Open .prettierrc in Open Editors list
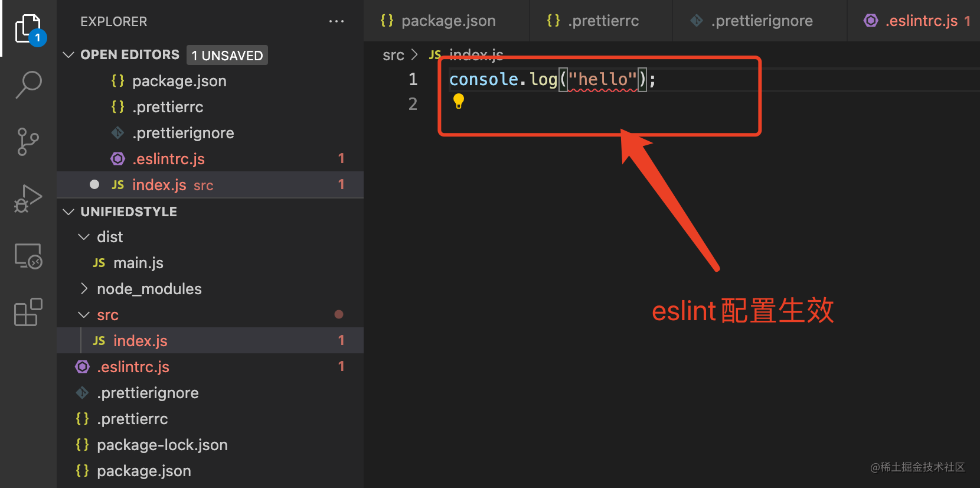980x488 pixels. tap(210, 107)
